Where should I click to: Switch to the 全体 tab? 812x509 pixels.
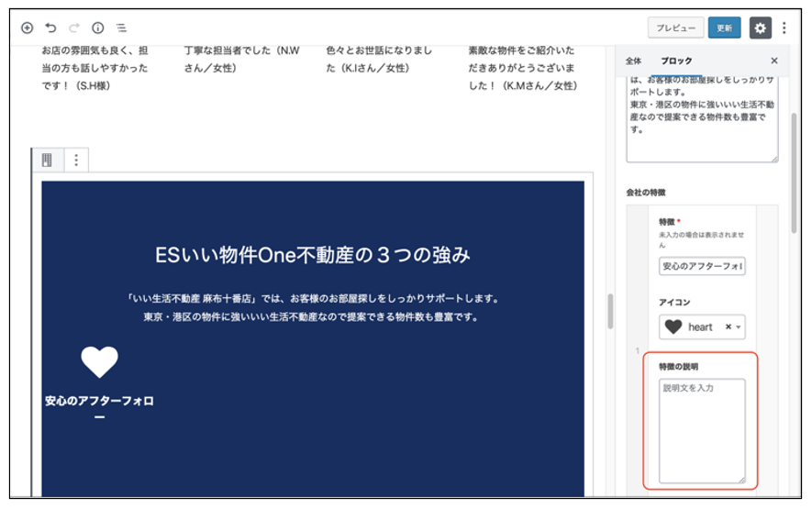pyautogui.click(x=633, y=61)
